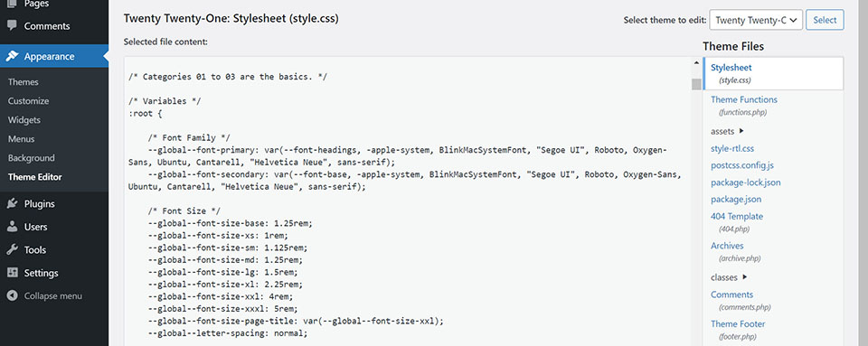This screenshot has height=346, width=868.
Task: Click the Plugins plug icon
Action: pos(12,203)
